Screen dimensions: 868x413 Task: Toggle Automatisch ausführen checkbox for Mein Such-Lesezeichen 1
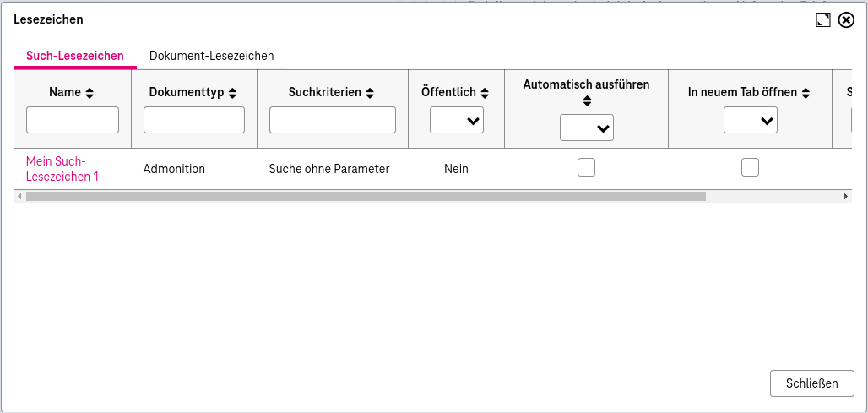(x=586, y=167)
